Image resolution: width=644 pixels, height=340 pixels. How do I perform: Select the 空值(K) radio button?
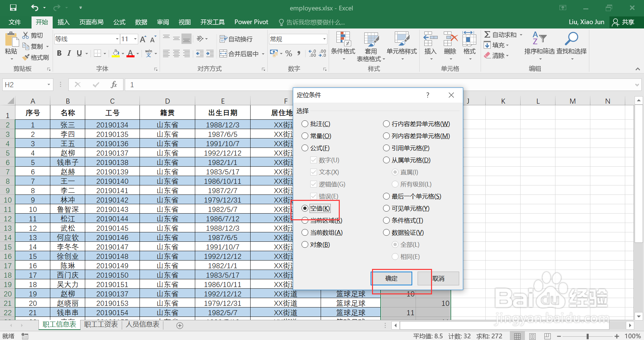point(305,208)
